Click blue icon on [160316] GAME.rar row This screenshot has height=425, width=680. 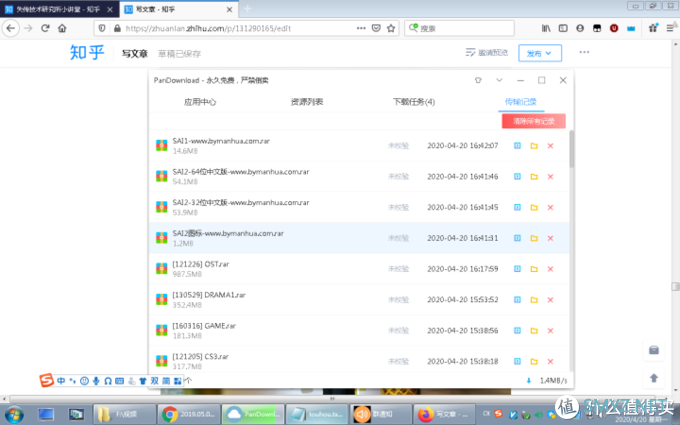click(x=517, y=330)
